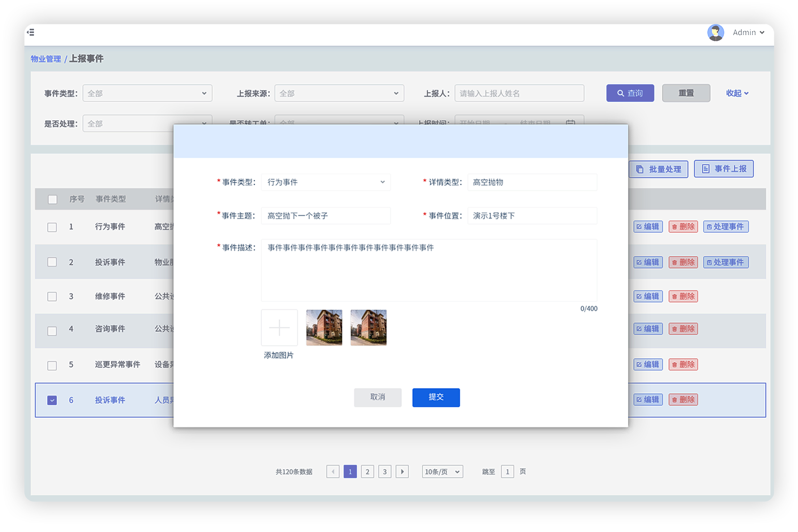Image resolution: width=798 pixels, height=532 pixels.
Task: Delete row 4 with 删除
Action: [x=683, y=329]
